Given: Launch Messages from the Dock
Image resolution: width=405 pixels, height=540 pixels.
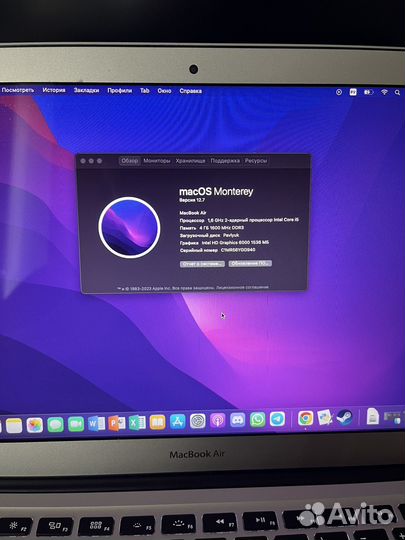Looking at the screenshot, I should [55, 424].
